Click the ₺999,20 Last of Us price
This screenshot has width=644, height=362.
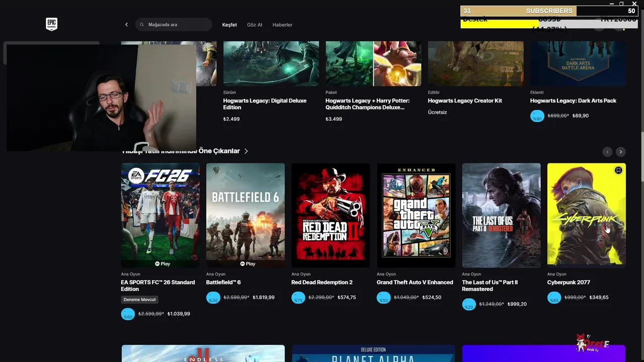point(517,304)
